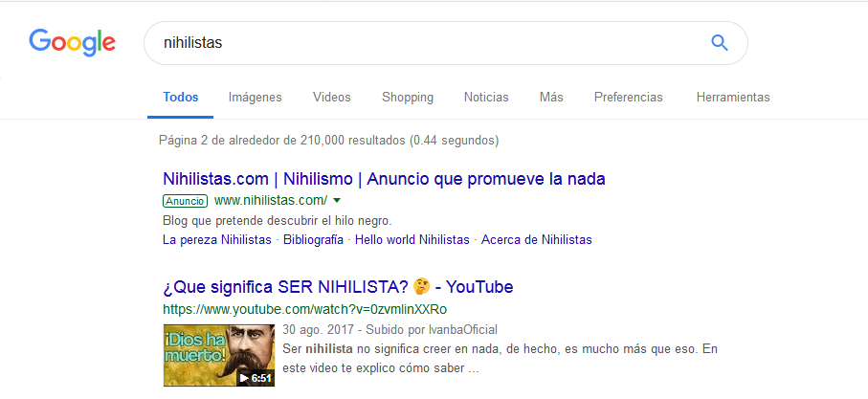Open the Acerca de Nihilistas sitelink
This screenshot has width=868, height=399.
[537, 240]
